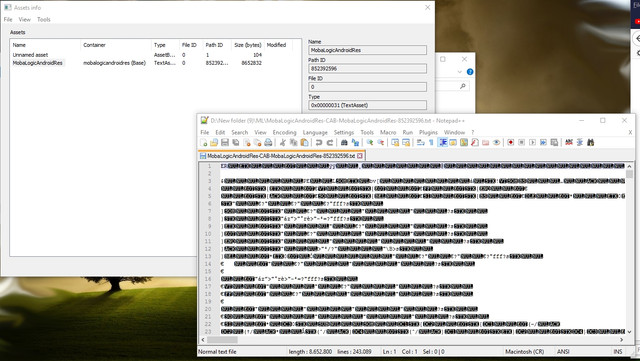Sort assets by the Size (bytes) column header

[248, 45]
